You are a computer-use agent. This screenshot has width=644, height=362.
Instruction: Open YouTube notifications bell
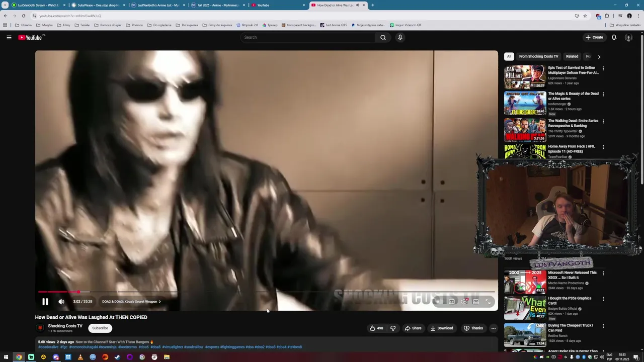[614, 37]
